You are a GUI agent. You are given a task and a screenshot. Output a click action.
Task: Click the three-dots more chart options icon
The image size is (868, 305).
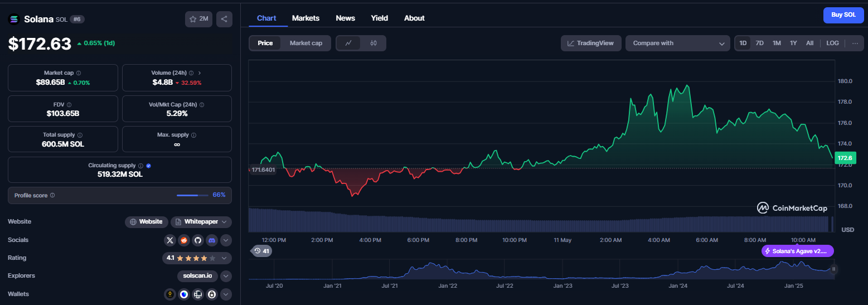click(855, 43)
